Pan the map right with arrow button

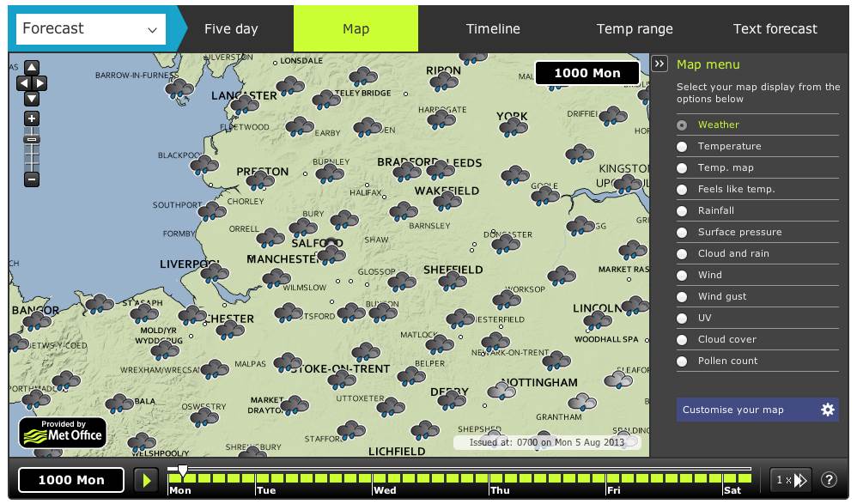click(40, 83)
